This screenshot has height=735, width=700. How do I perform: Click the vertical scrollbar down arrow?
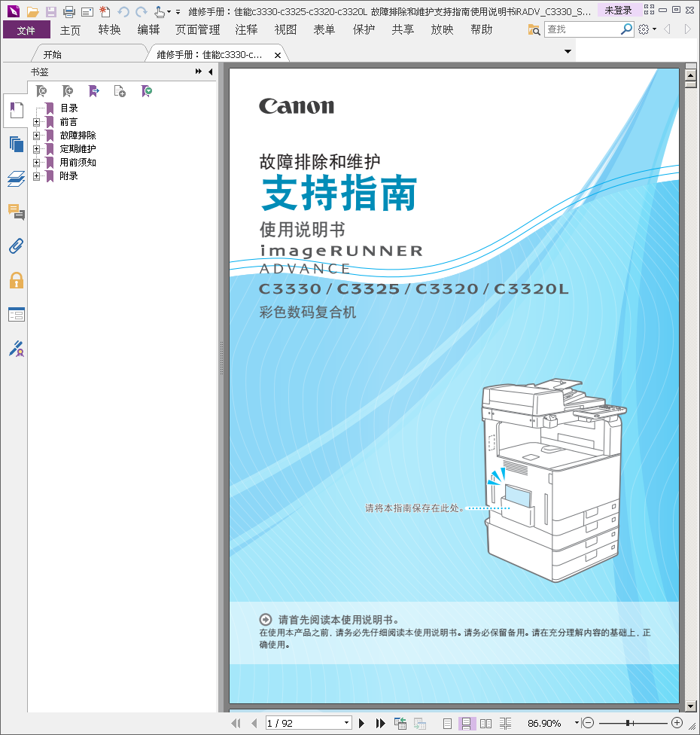691,706
